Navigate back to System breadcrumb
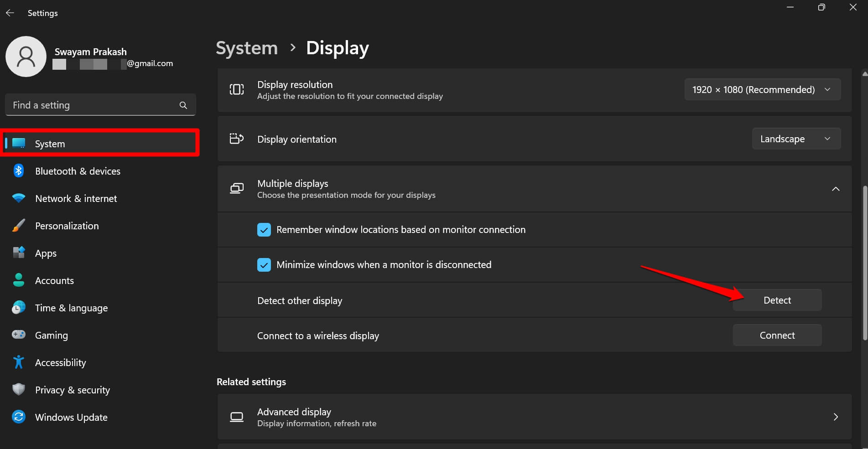The height and width of the screenshot is (449, 868). [x=246, y=47]
